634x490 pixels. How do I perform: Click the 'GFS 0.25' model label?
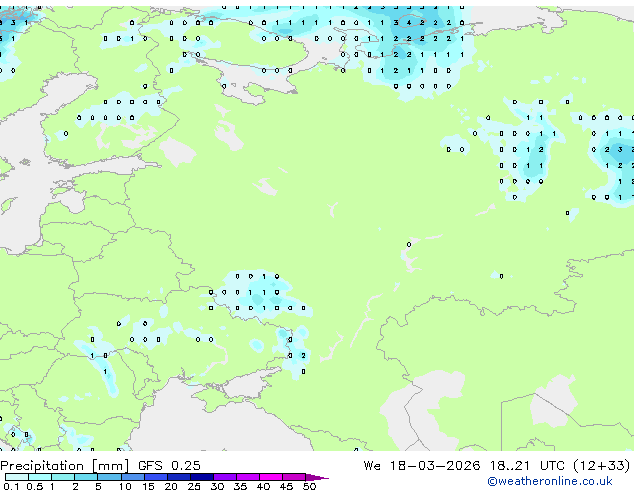[x=169, y=466]
